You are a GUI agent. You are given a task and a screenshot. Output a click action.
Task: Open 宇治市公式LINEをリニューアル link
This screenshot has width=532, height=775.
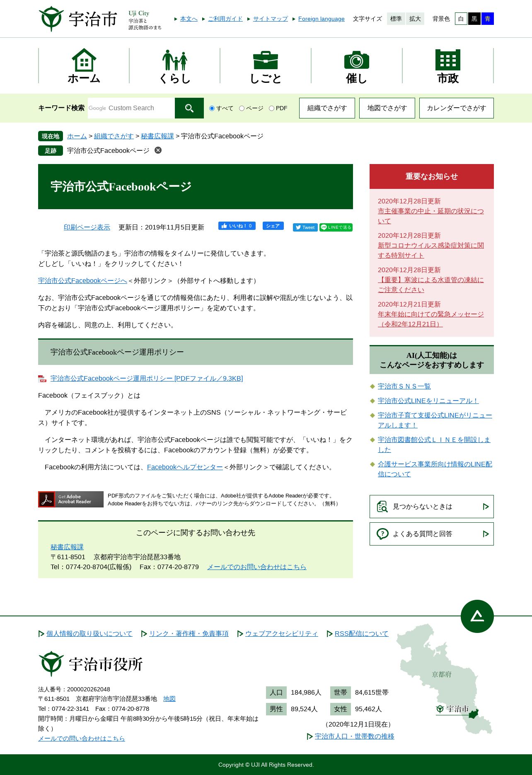click(x=428, y=401)
